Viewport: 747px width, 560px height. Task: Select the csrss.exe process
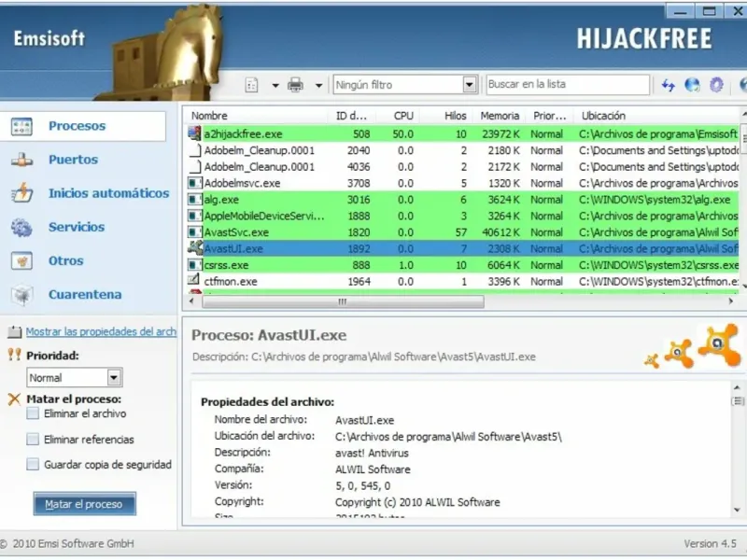[463, 265]
